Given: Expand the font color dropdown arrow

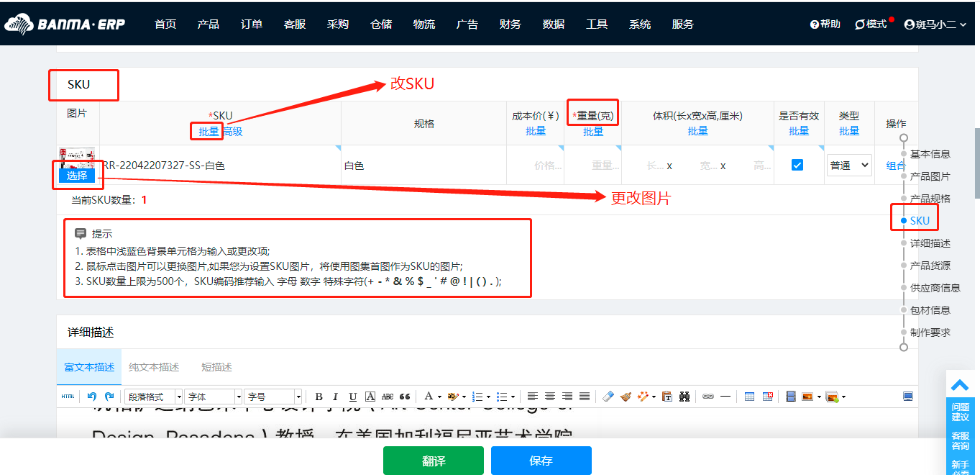Looking at the screenshot, I should pyautogui.click(x=439, y=397).
